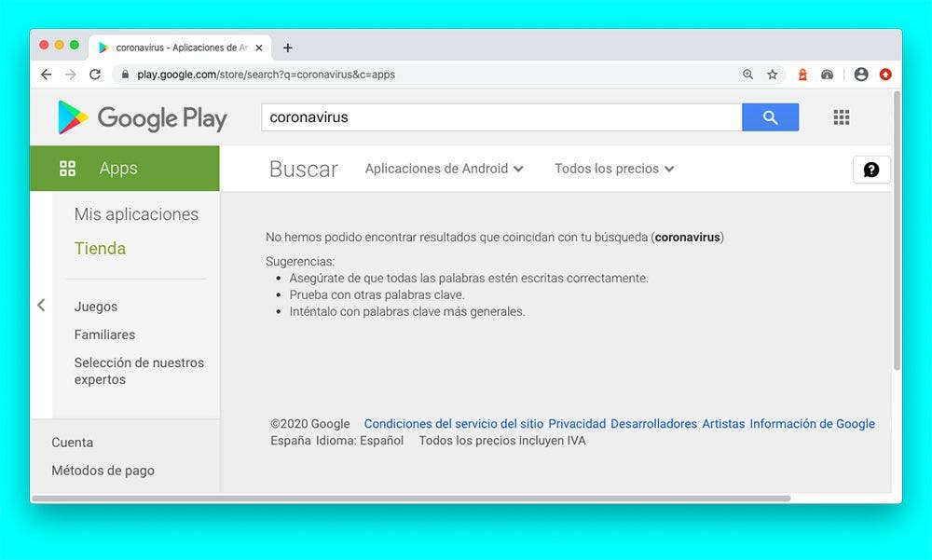Select Tienda in the sidebar
932x560 pixels.
[x=100, y=248]
